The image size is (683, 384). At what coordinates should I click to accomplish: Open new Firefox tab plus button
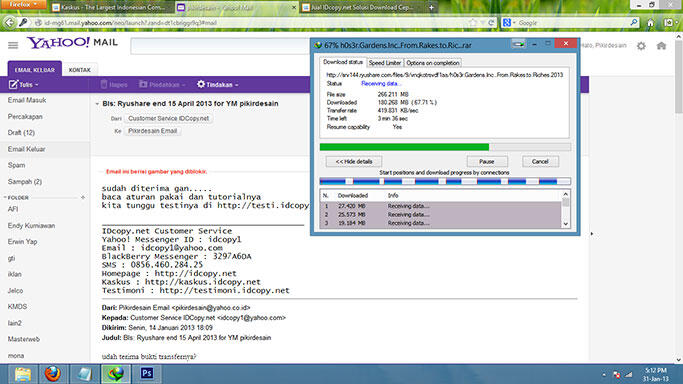pyautogui.click(x=431, y=7)
